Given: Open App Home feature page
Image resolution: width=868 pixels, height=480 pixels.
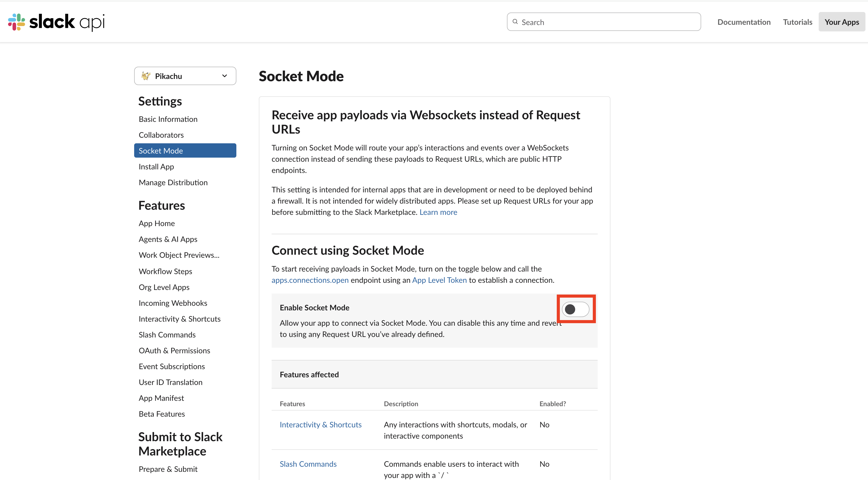Looking at the screenshot, I should (157, 223).
